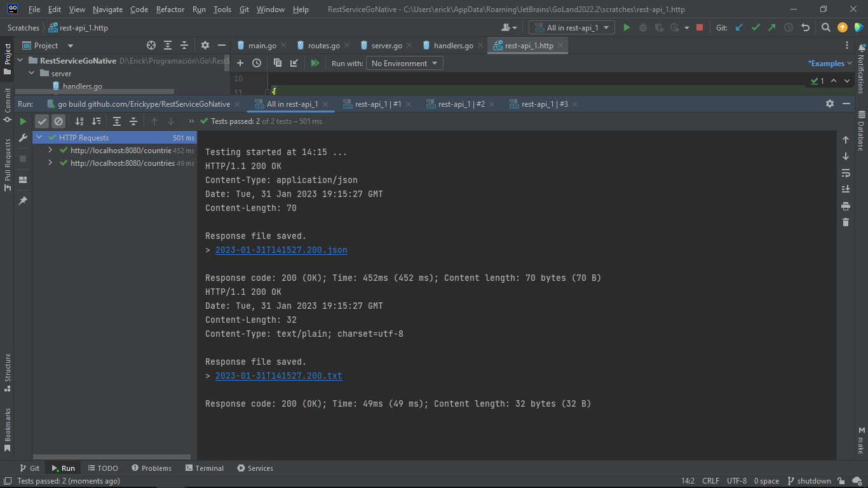The height and width of the screenshot is (488, 868).
Task: Print the console output printer icon
Action: (846, 206)
